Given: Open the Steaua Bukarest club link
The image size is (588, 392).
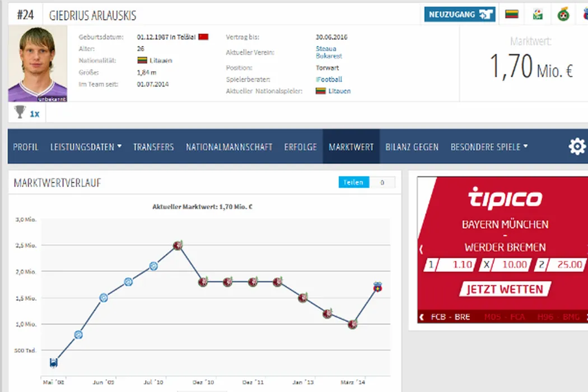Looking at the screenshot, I should [x=329, y=53].
